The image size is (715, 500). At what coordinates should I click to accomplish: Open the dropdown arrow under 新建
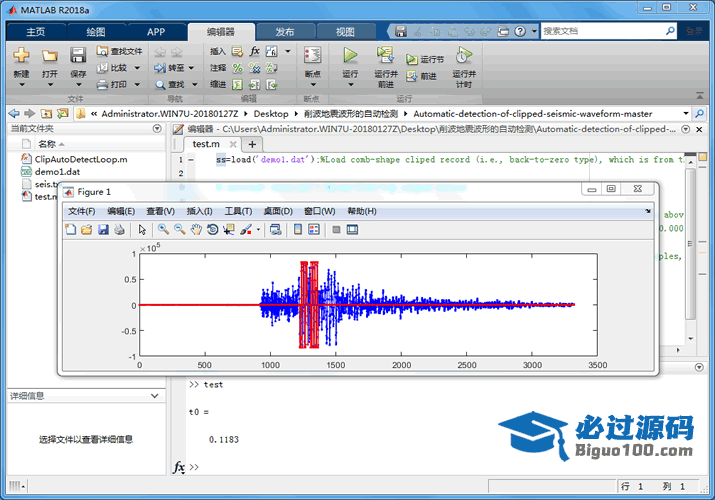tap(21, 85)
